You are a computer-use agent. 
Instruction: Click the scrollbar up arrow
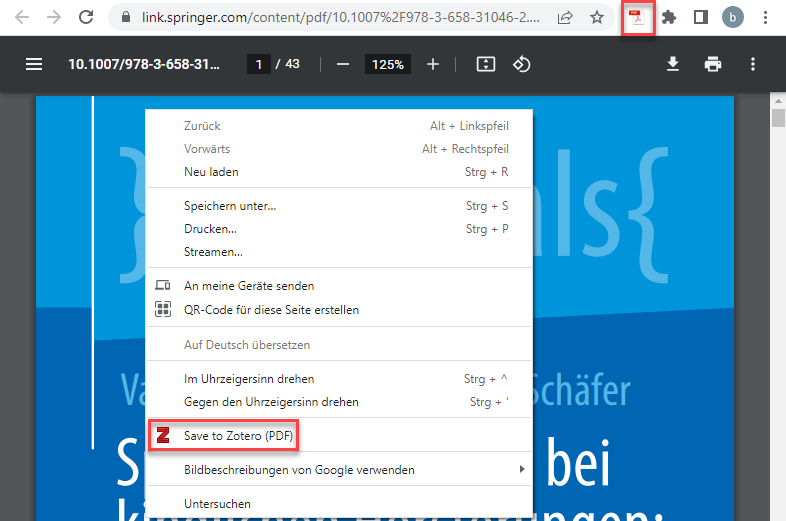tap(778, 101)
